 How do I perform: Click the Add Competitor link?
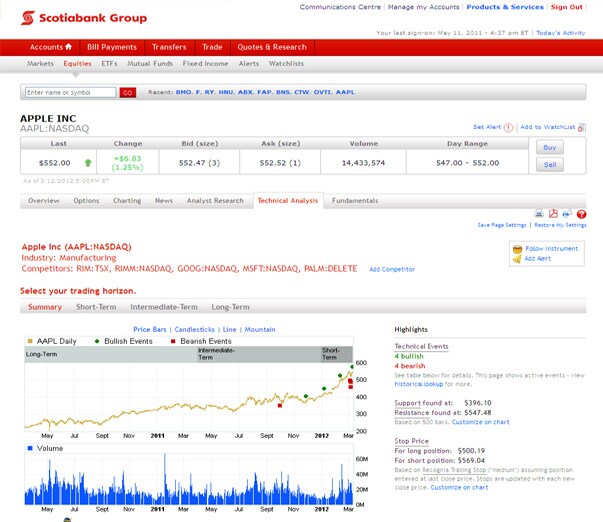tap(392, 269)
